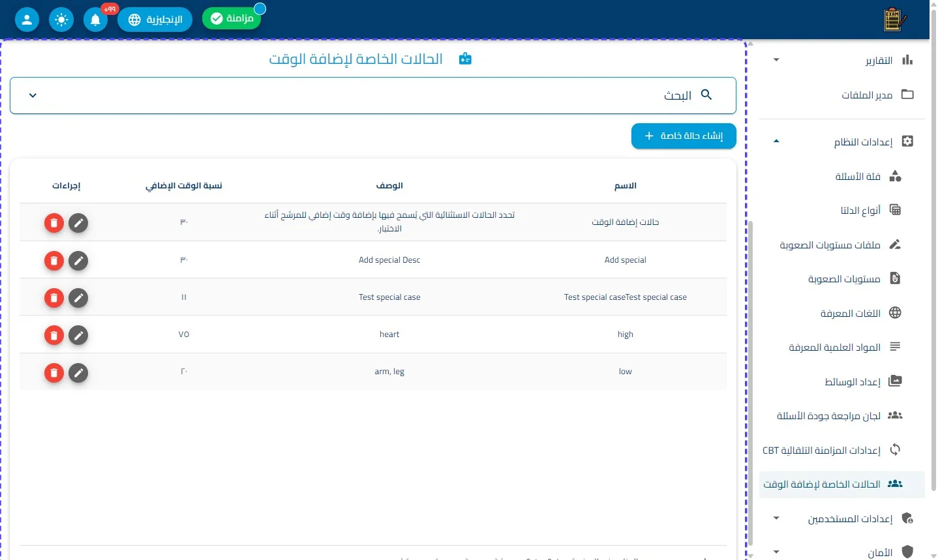Expand the إعدادات المستخدمين section
The width and height of the screenshot is (938, 560).
pyautogui.click(x=842, y=518)
